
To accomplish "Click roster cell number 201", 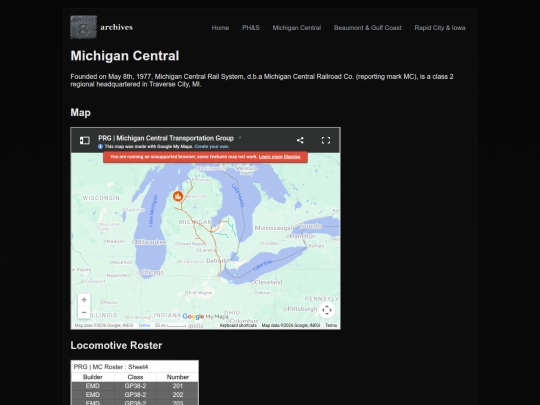I will [178, 386].
